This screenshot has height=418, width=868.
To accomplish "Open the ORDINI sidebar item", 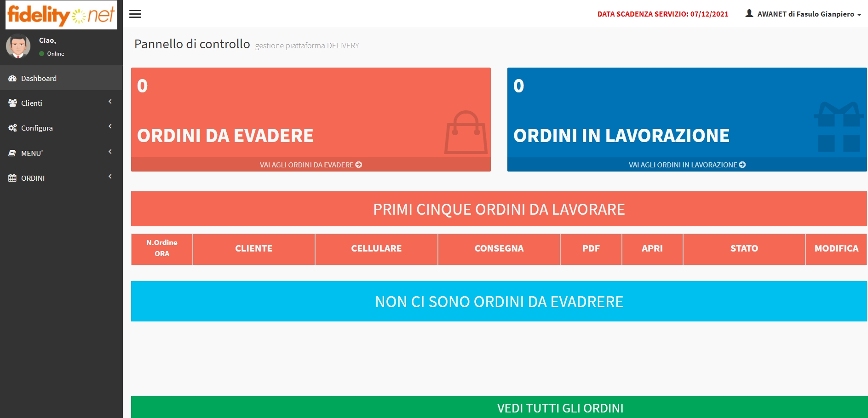I will pos(61,178).
